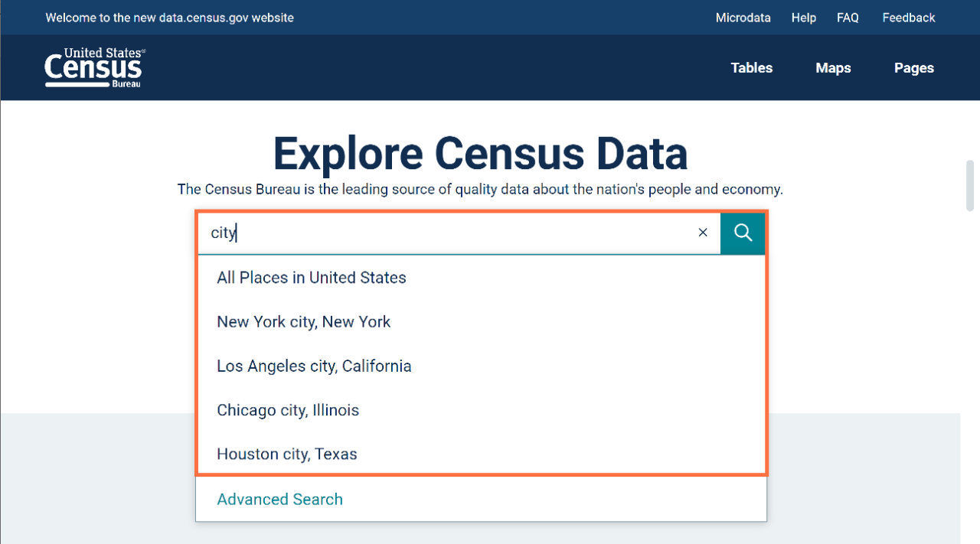Open the FAQ link
Viewport: 980px width, 544px height.
click(848, 18)
